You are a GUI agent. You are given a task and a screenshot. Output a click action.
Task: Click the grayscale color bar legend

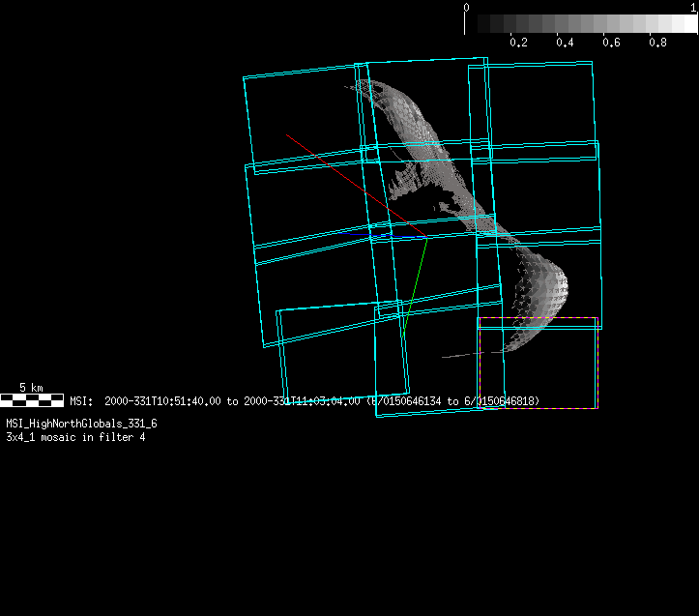580,24
